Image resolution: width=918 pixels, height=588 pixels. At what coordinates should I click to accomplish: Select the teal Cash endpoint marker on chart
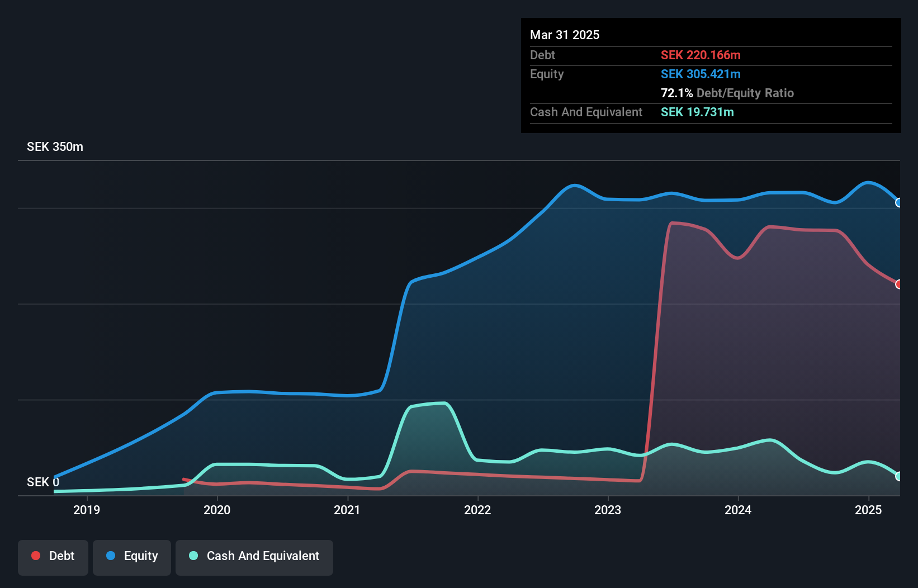(x=899, y=476)
